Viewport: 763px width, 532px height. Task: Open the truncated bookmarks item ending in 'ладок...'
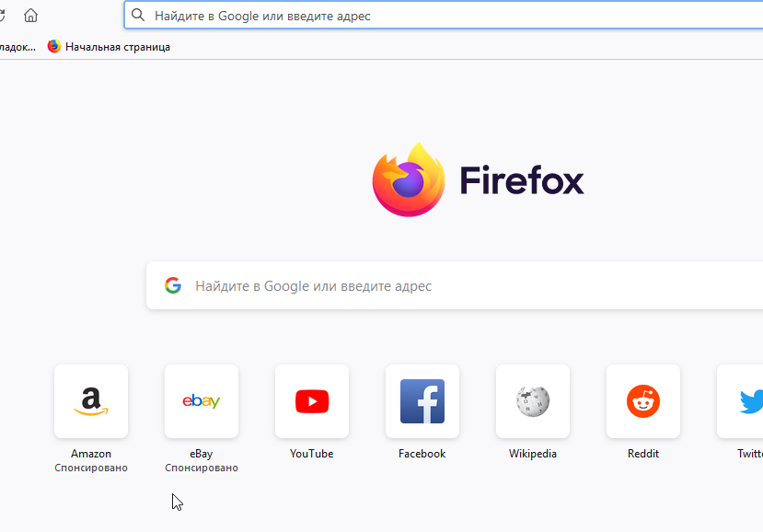(x=18, y=47)
